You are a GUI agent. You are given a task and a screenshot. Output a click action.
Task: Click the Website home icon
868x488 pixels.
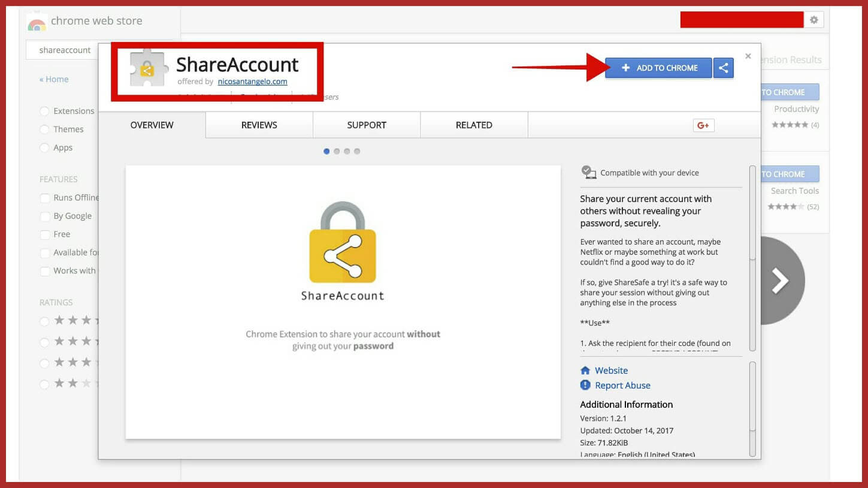click(x=585, y=370)
